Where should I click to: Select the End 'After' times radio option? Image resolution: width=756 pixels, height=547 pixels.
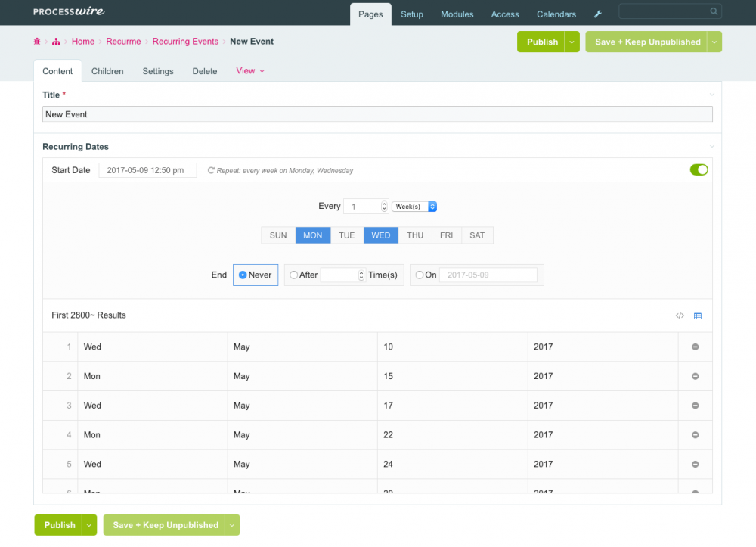click(x=294, y=275)
